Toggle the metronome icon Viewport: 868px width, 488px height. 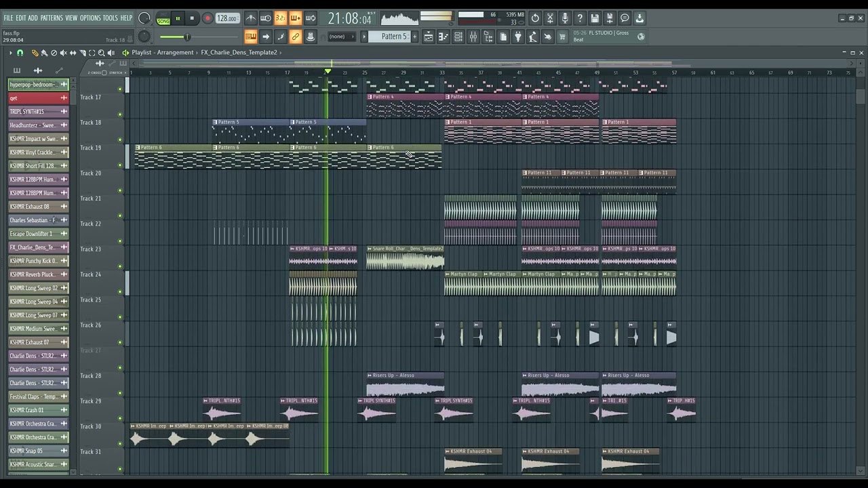point(251,18)
